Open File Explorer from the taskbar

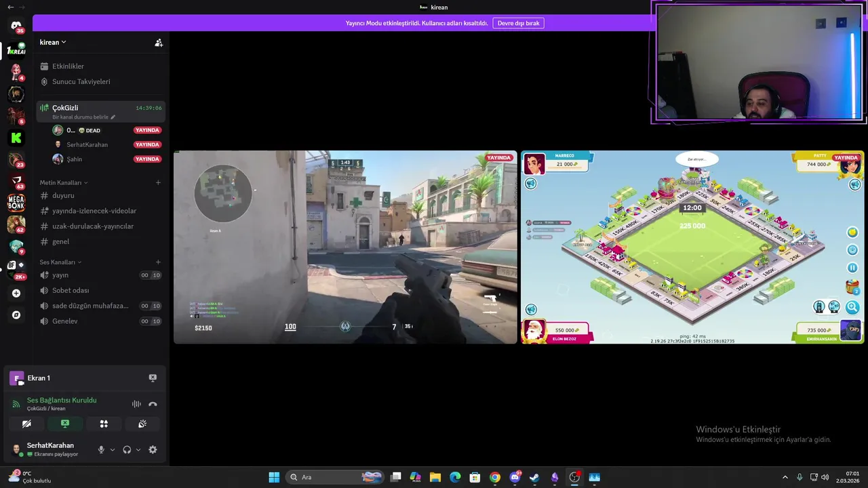coord(435,477)
